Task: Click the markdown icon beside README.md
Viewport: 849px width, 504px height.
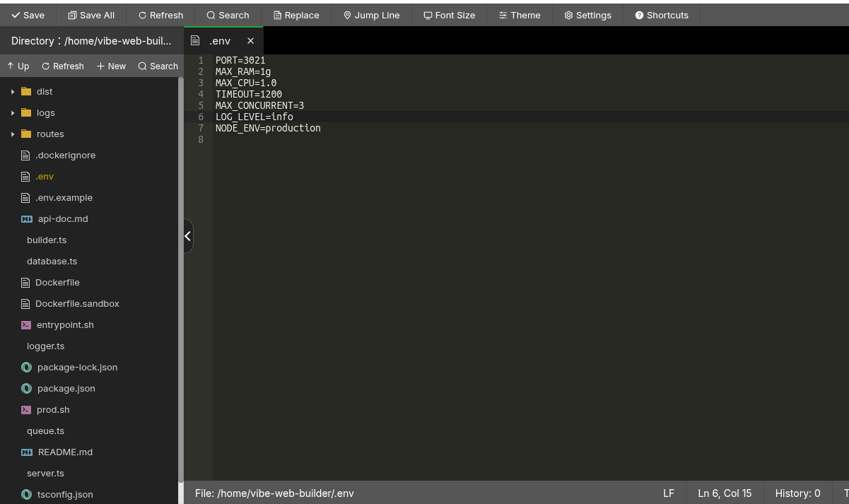Action: pos(27,452)
